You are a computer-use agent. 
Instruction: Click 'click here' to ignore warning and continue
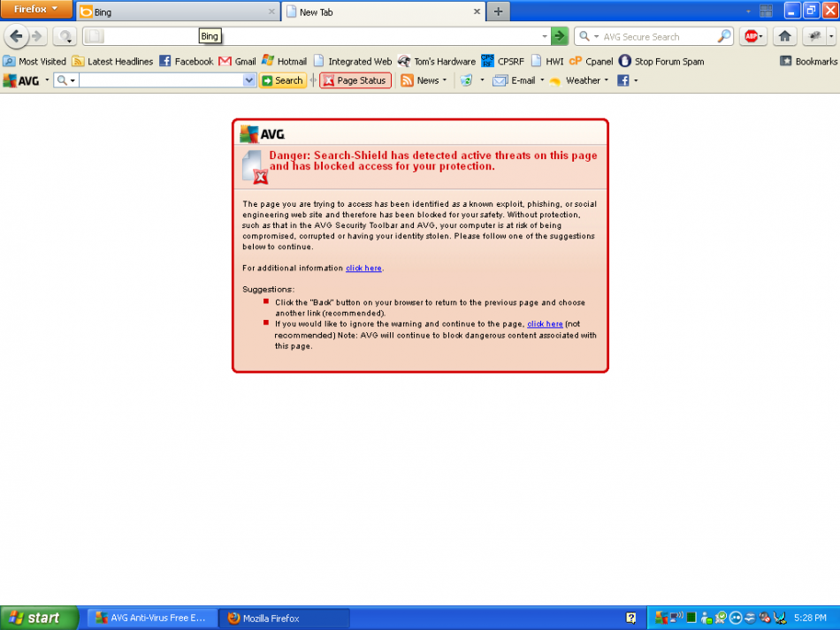[x=545, y=323]
